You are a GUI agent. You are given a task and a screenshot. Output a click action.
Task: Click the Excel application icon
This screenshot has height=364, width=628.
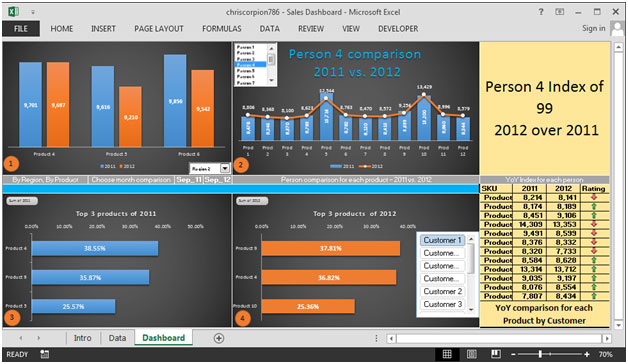pos(14,12)
